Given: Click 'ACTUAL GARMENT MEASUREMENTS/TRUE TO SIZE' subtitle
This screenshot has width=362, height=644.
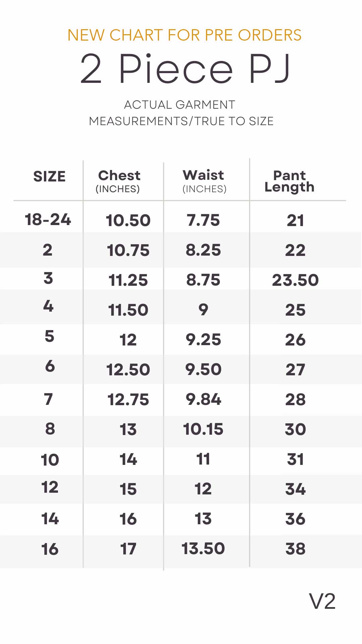Looking at the screenshot, I should click(181, 113).
